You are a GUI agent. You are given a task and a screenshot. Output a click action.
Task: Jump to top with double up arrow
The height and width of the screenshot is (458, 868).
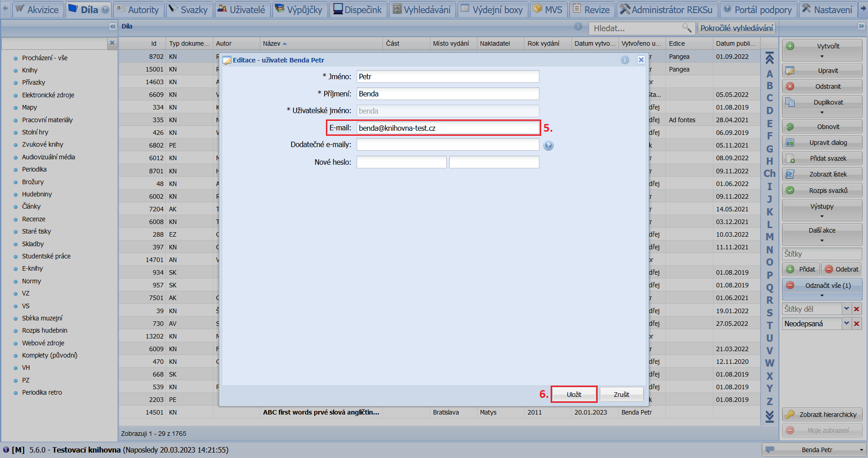(x=769, y=58)
